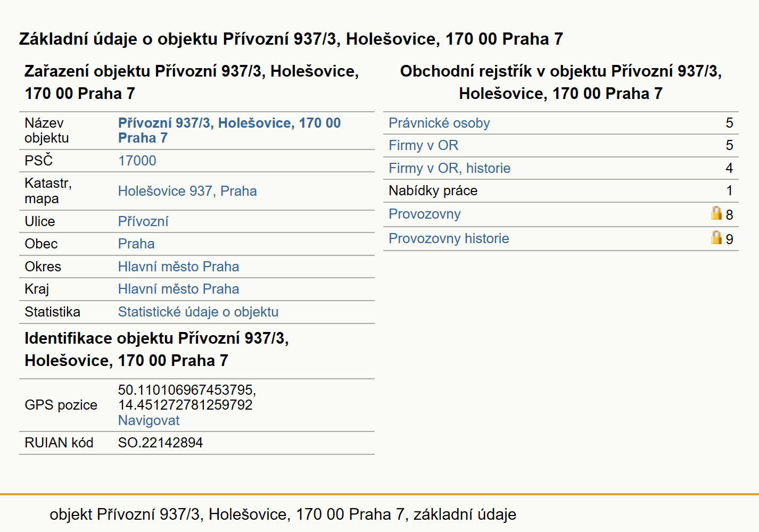Viewport: 759px width, 532px height.
Task: Open the postal code 17000 link
Action: (x=137, y=161)
